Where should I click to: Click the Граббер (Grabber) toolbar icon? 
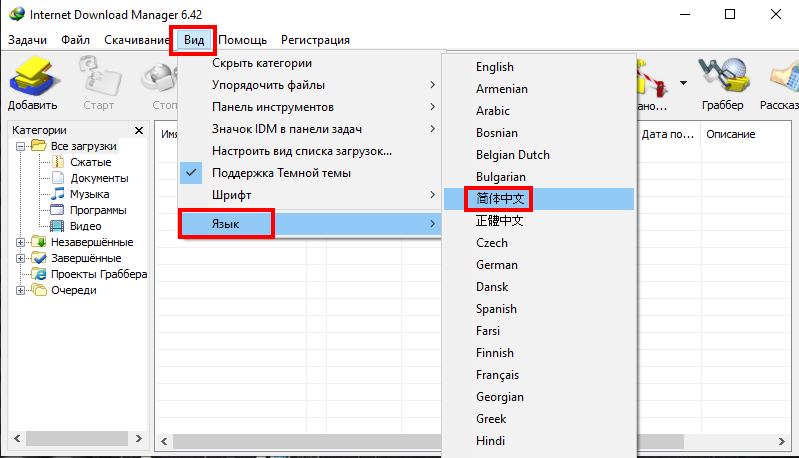click(721, 80)
